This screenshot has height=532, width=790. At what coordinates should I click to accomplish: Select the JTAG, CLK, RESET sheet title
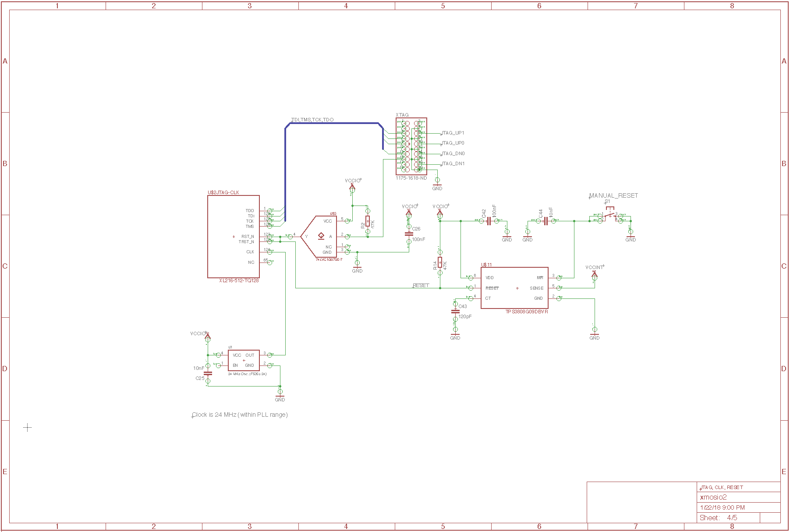(722, 487)
